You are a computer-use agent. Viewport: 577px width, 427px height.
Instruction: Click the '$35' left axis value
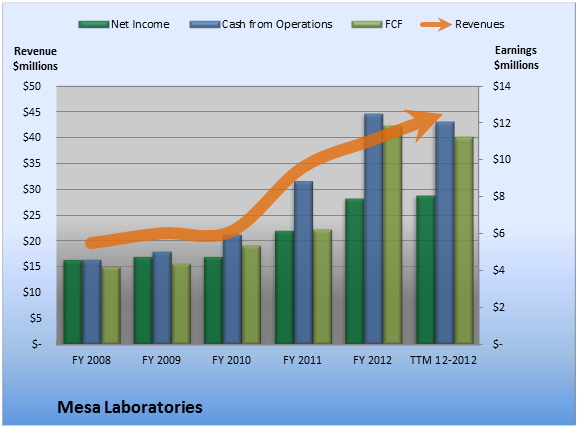tap(32, 163)
